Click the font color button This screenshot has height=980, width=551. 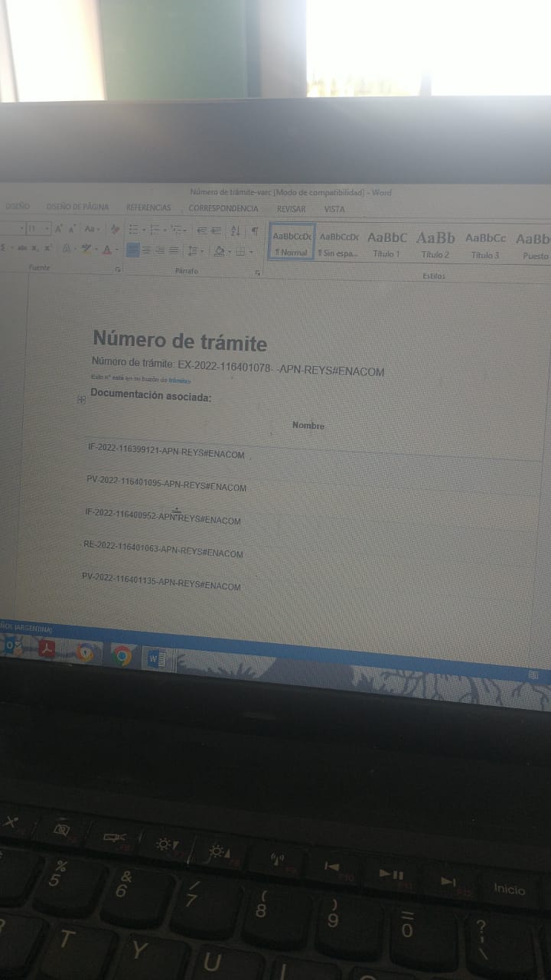[x=106, y=250]
